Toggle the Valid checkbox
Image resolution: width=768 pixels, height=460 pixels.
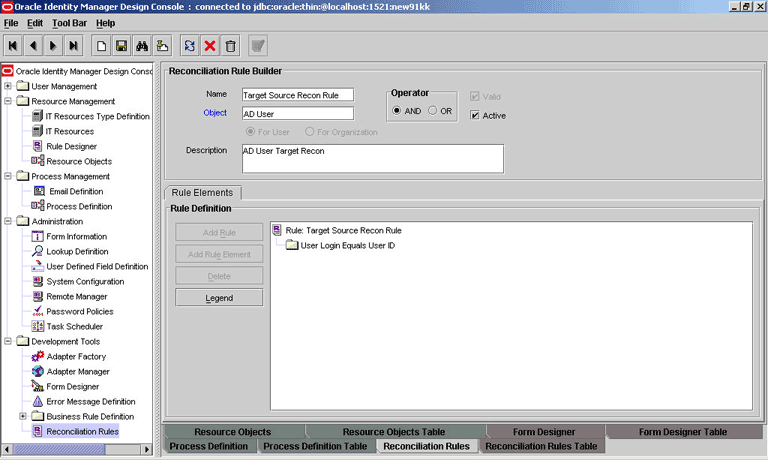pos(475,97)
